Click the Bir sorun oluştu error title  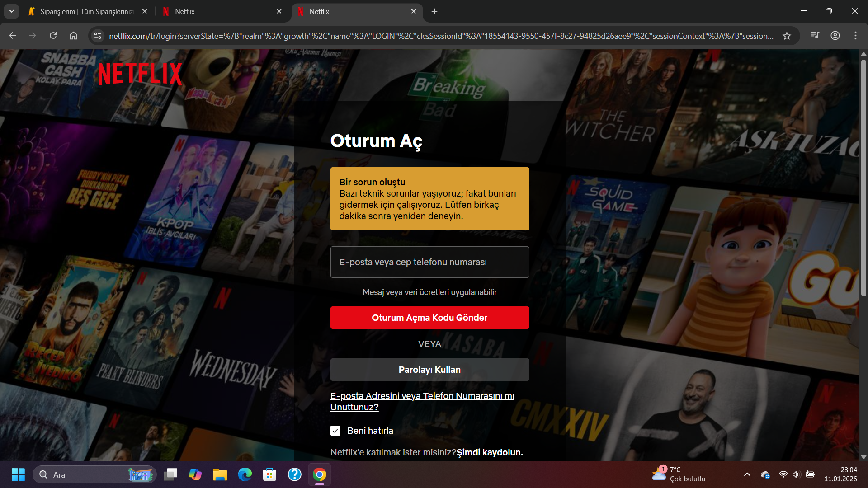372,182
